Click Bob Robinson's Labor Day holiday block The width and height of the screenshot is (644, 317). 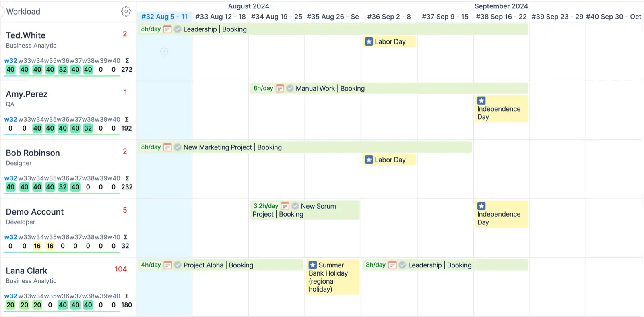pos(389,160)
